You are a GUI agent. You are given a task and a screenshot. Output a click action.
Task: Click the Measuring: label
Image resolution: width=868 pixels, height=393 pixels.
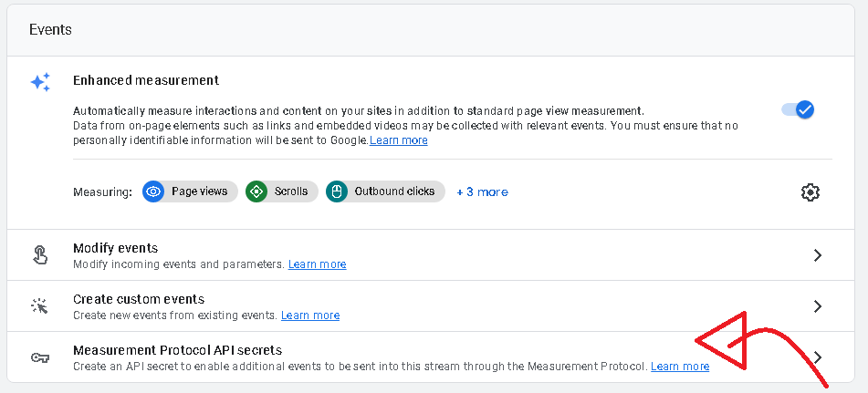pyautogui.click(x=102, y=191)
